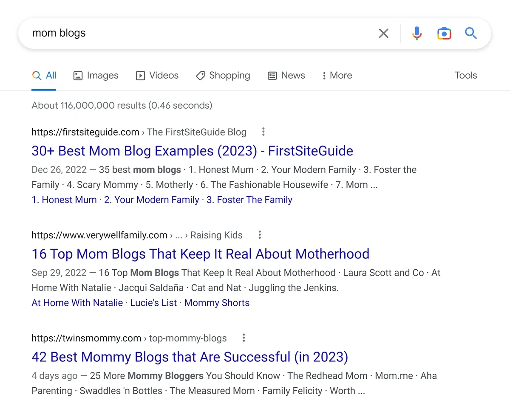Switch to the News tab
Viewport: 510px width, 420px height.
click(286, 76)
